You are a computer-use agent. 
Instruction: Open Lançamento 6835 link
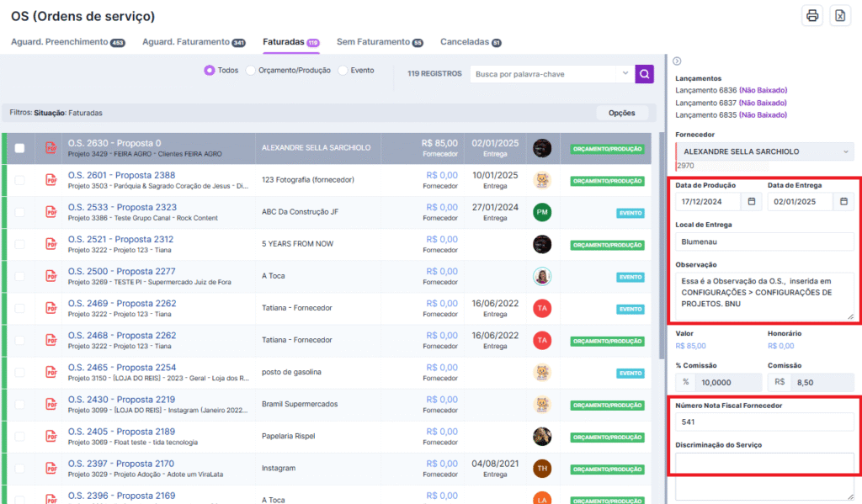pos(731,115)
